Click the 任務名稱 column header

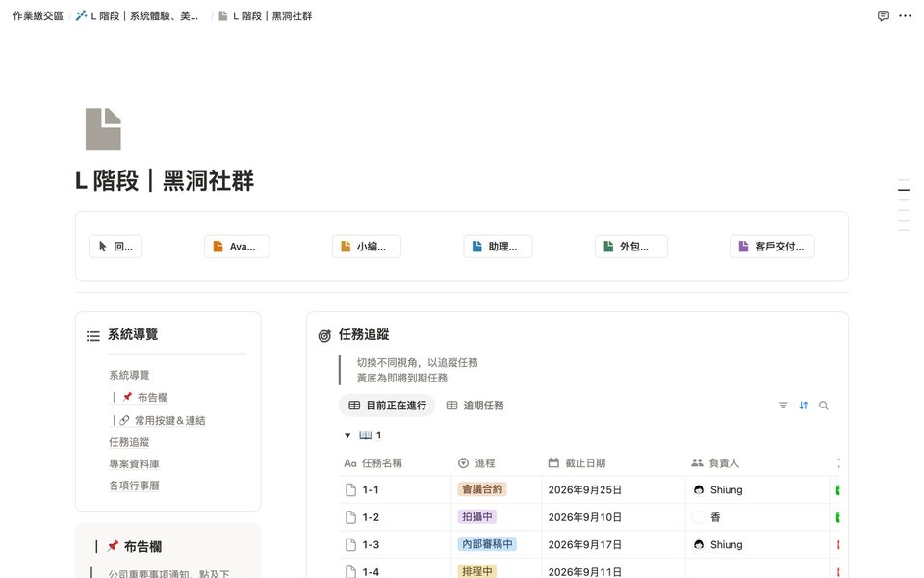click(x=396, y=463)
